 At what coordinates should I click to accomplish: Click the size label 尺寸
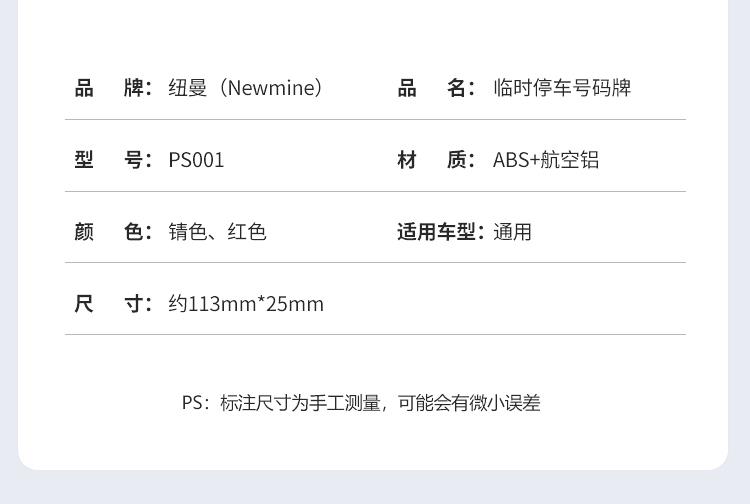[113, 304]
